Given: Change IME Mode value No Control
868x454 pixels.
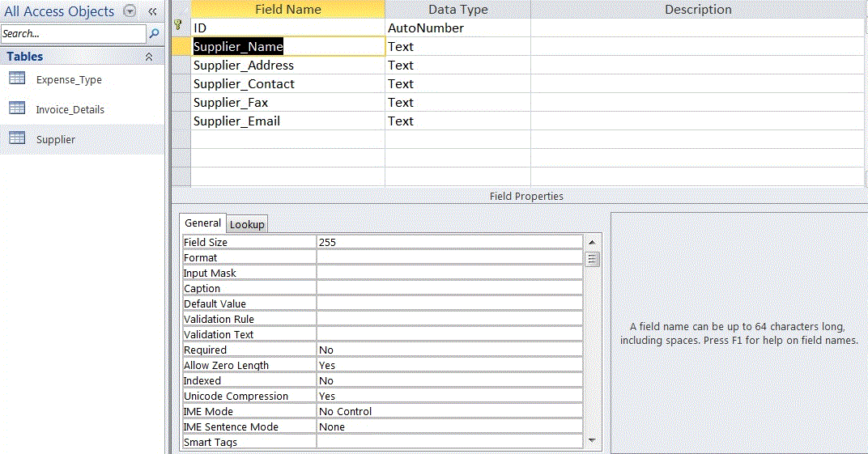Looking at the screenshot, I should click(x=449, y=411).
